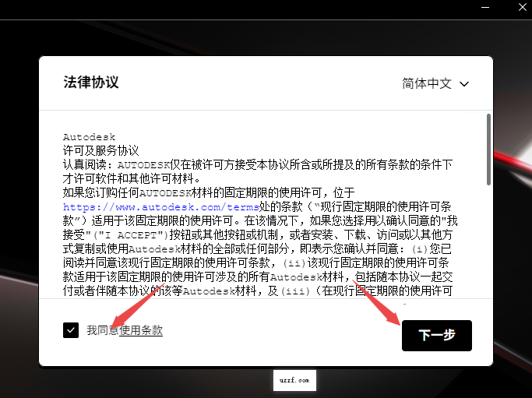532x398 pixels.
Task: Click the 法律协议 dialog title
Action: [91, 83]
